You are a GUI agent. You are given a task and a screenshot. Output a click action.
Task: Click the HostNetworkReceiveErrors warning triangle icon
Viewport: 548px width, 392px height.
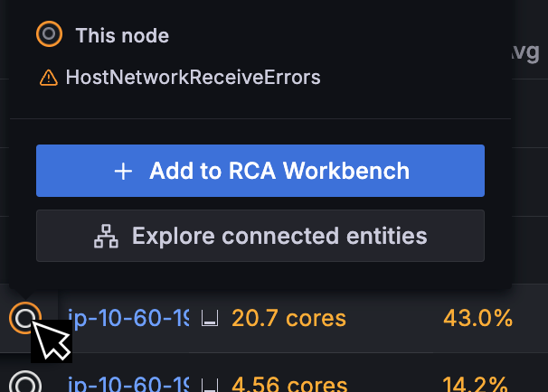click(x=49, y=78)
